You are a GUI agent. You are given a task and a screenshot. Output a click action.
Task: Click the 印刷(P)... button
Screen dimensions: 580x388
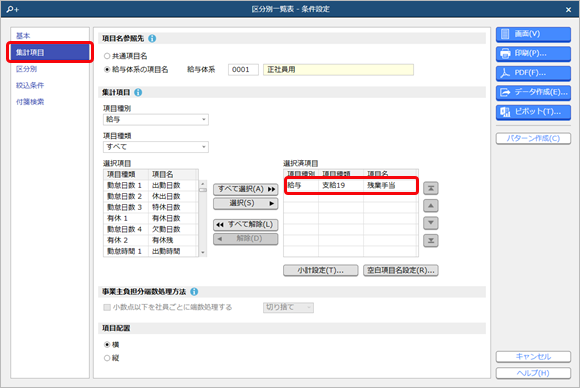(x=533, y=54)
